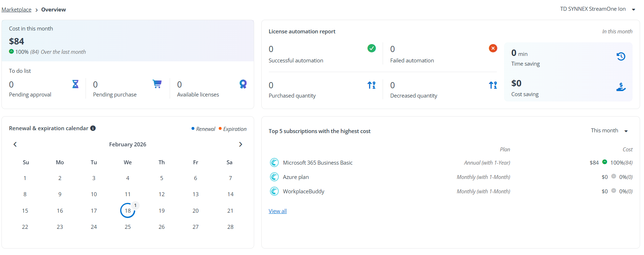
Task: Click the Pending approval label
Action: 30,94
